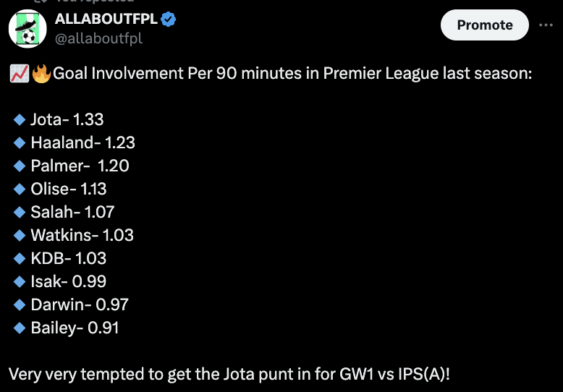This screenshot has width=563, height=392.
Task: Click the blue diamond beside Haaland
Action: (20, 142)
